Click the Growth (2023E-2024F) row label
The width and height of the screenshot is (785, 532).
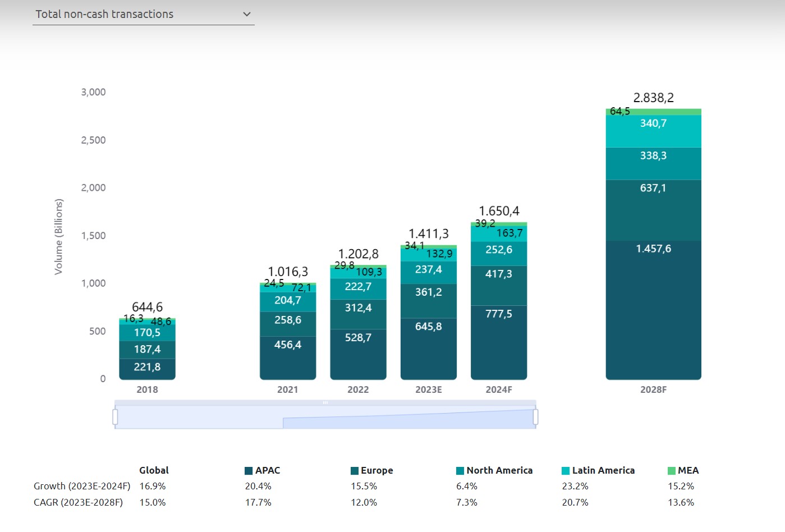coord(82,486)
